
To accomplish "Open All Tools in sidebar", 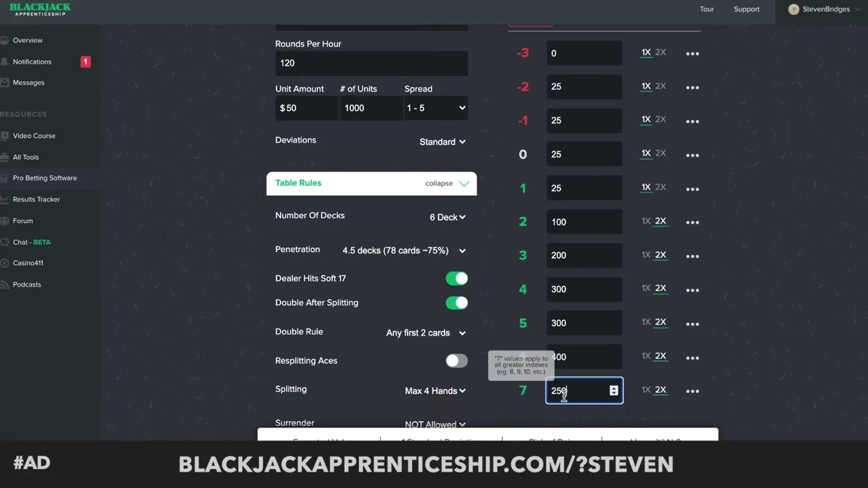I will (26, 157).
